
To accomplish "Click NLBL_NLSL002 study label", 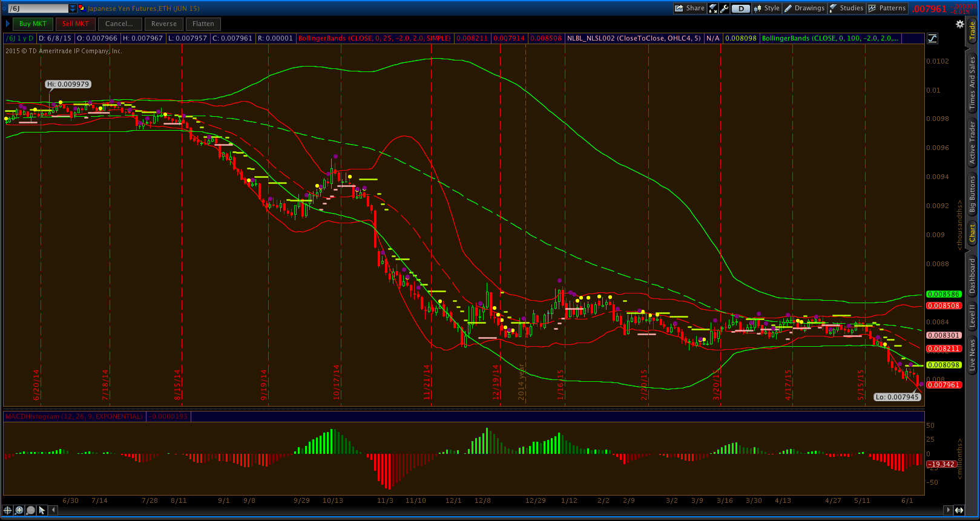I will click(x=634, y=38).
